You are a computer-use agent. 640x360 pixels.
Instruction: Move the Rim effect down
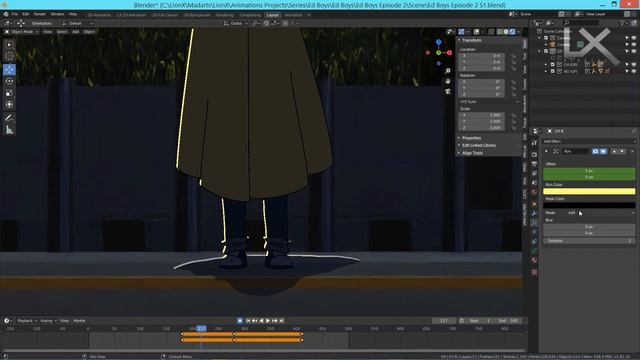pos(622,151)
